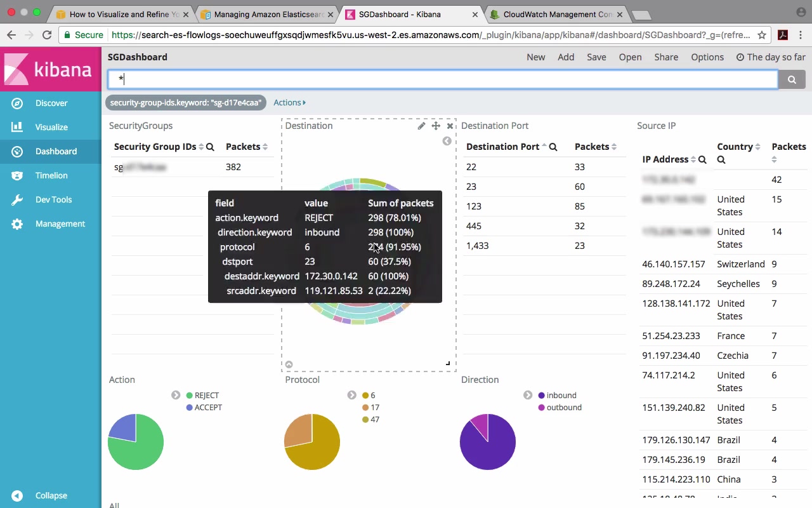The image size is (812, 508).
Task: Open Visualize bar chart icon in sidebar
Action: 17,127
